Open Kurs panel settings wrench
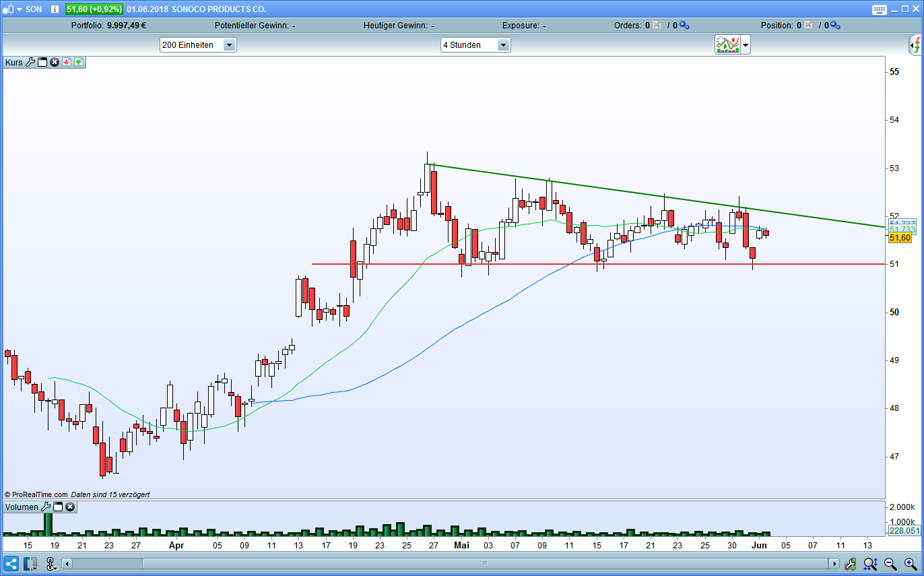 (30, 62)
